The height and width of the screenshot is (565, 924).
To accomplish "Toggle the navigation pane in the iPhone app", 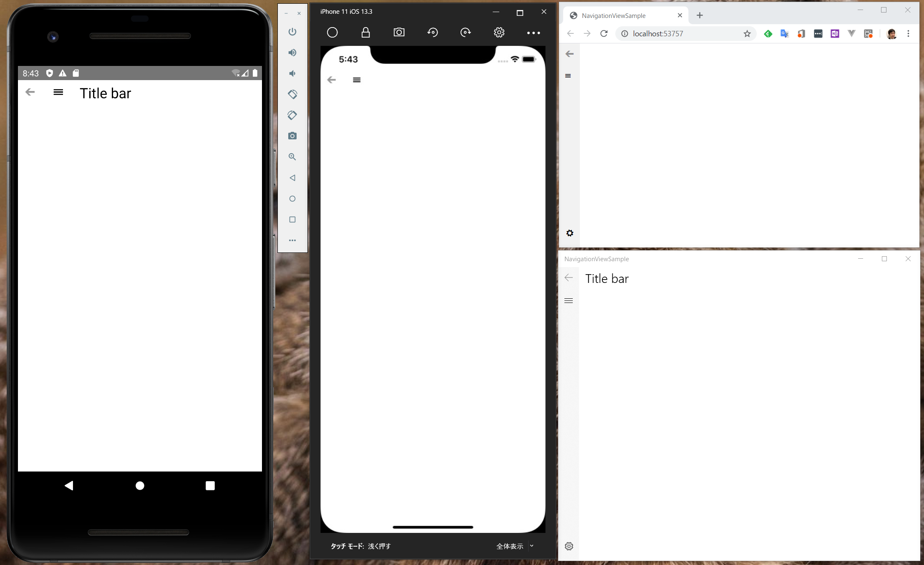I will tap(357, 80).
